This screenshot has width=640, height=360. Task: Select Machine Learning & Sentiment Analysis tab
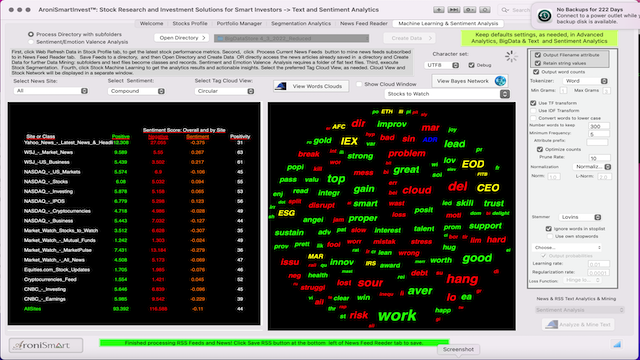tap(448, 24)
